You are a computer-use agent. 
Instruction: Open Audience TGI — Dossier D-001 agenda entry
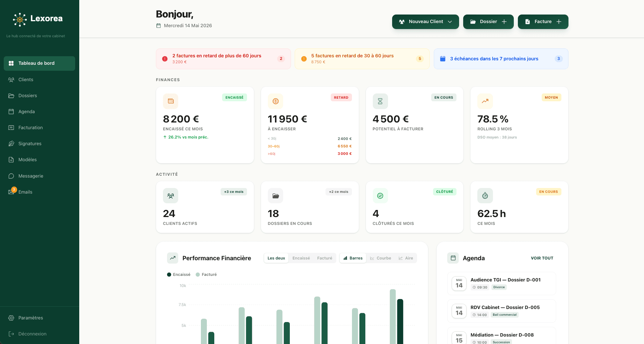502,284
